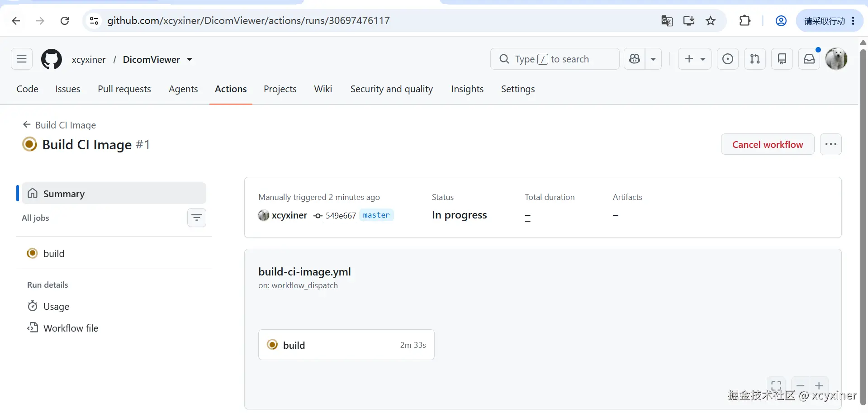Screen dimensions: 868x413
Task: Focus the Type / to search field
Action: [x=555, y=59]
